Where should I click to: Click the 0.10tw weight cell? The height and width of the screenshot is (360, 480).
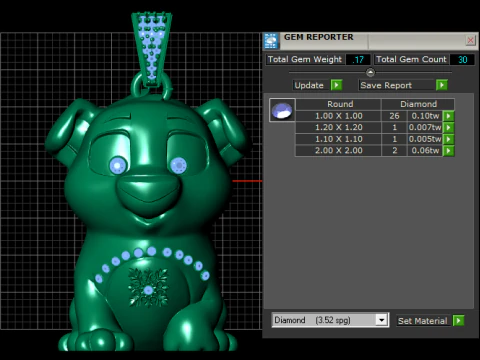pyautogui.click(x=425, y=116)
